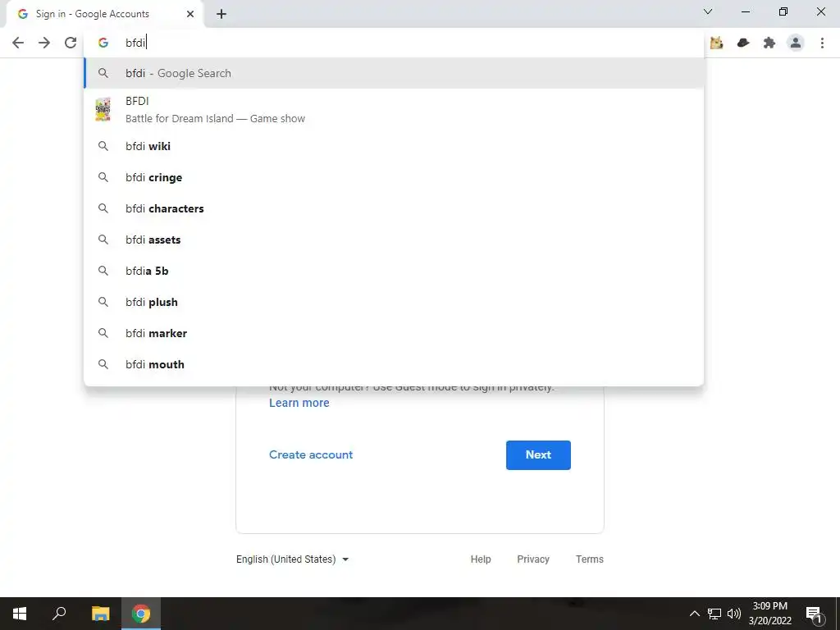The image size is (840, 630).
Task: Click the Chrome taskbar icon
Action: [141, 614]
